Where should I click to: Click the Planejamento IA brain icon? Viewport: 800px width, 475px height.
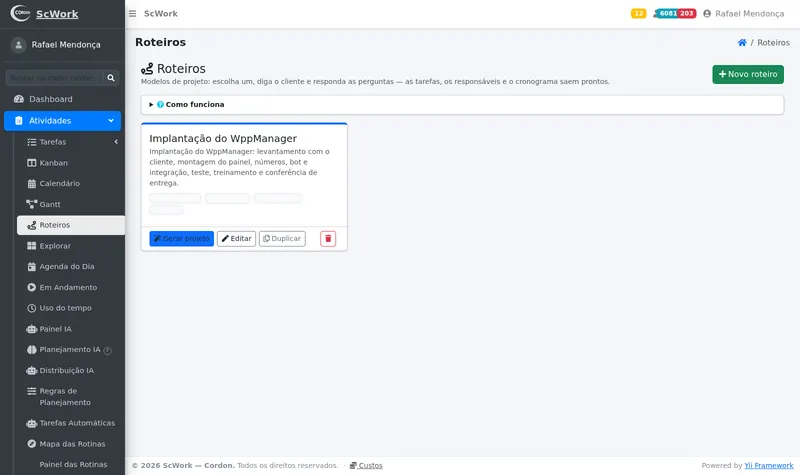(32, 349)
